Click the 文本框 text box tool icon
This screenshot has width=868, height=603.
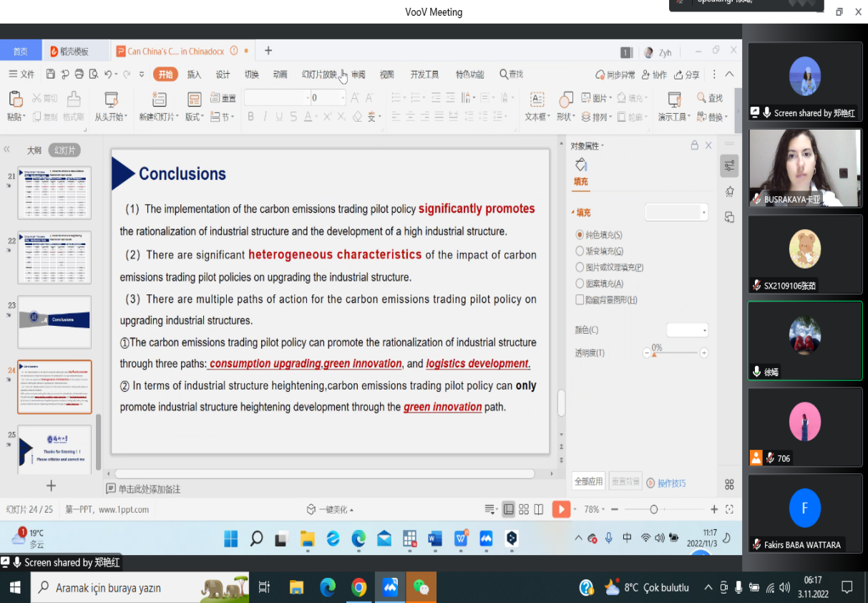click(x=536, y=100)
